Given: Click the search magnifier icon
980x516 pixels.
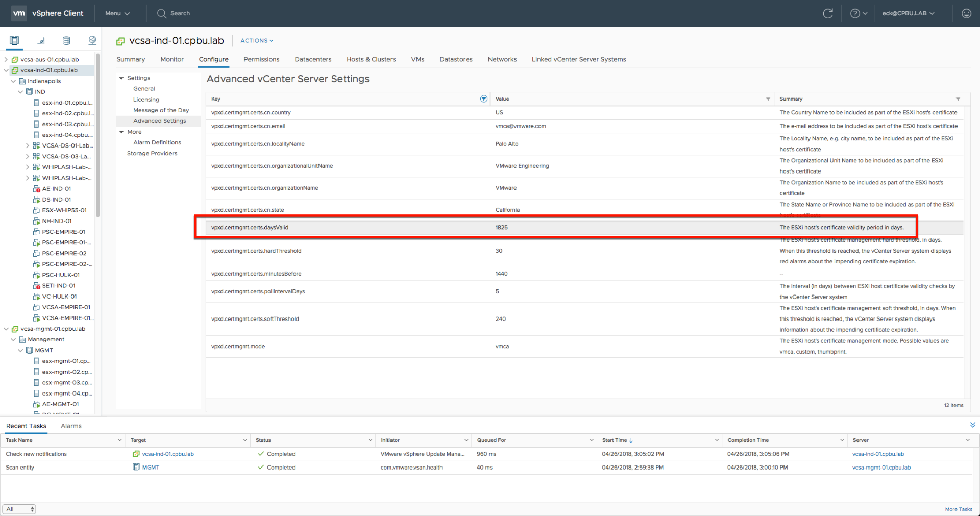Looking at the screenshot, I should point(161,13).
